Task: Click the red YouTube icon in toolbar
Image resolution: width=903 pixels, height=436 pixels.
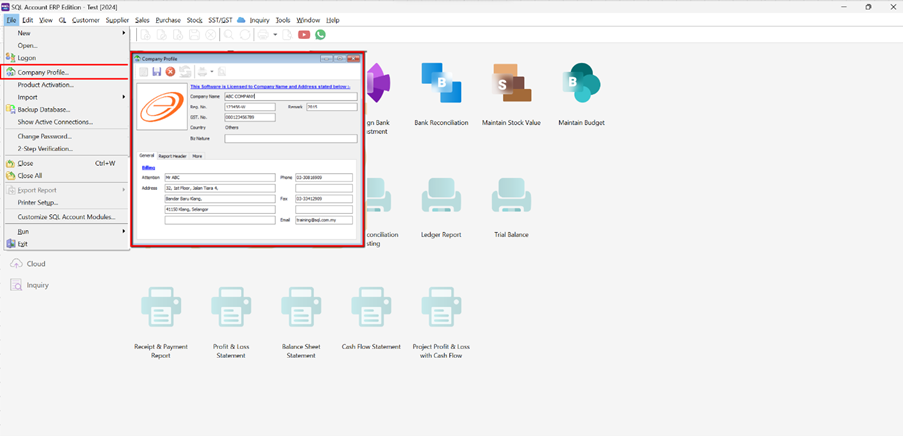Action: [x=304, y=34]
